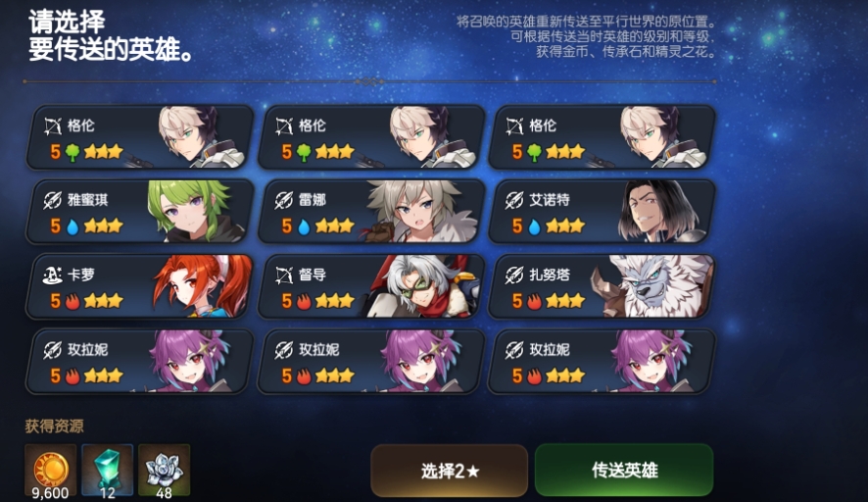
Task: Click the tree element icon on the first 格伦 card
Action: point(72,152)
